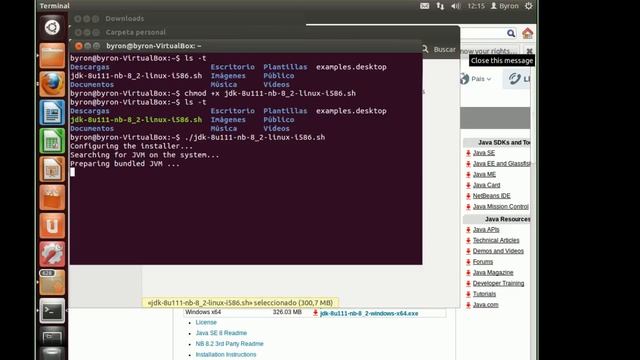
Task: Click the download arrow icon beside Java SE
Action: tap(468, 153)
